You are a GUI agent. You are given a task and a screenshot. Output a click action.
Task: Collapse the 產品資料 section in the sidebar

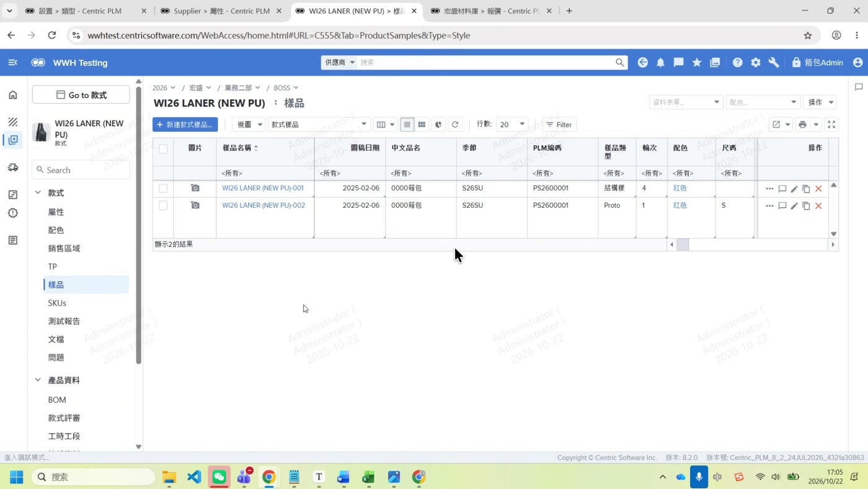(x=38, y=380)
